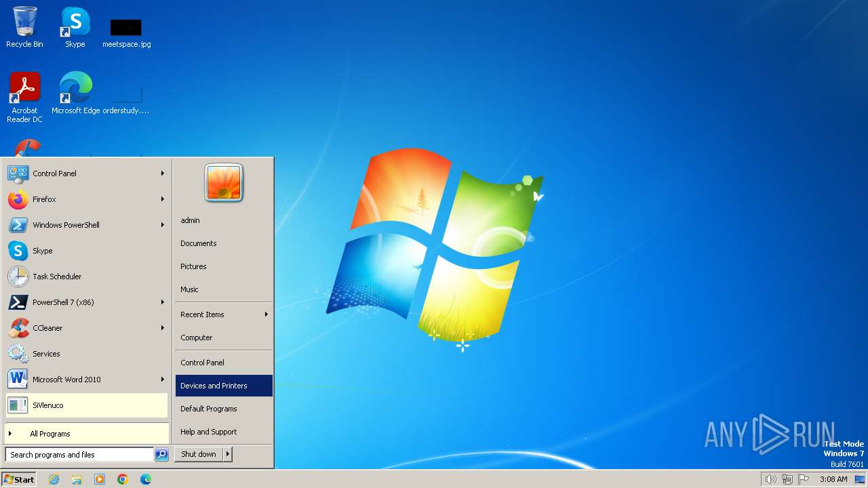Click the Start button on the taskbar
This screenshot has width=868, height=488.
pos(19,479)
